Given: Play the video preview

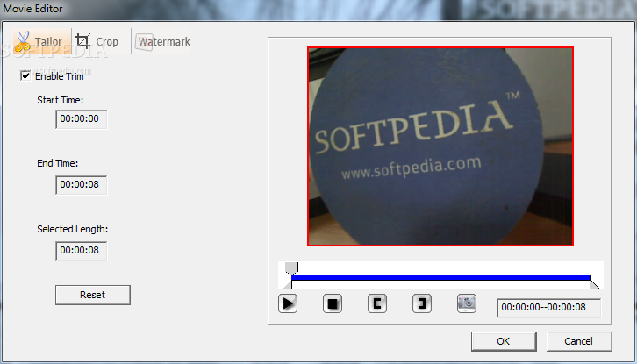Looking at the screenshot, I should pos(288,303).
